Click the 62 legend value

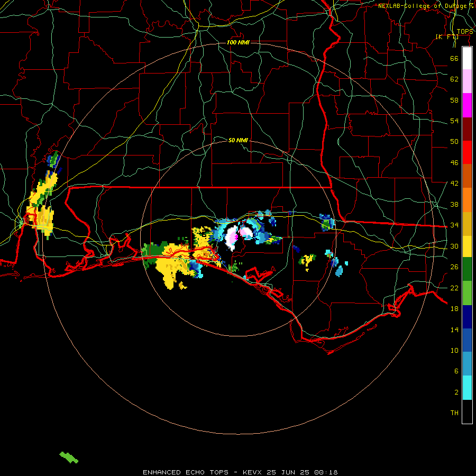454,79
